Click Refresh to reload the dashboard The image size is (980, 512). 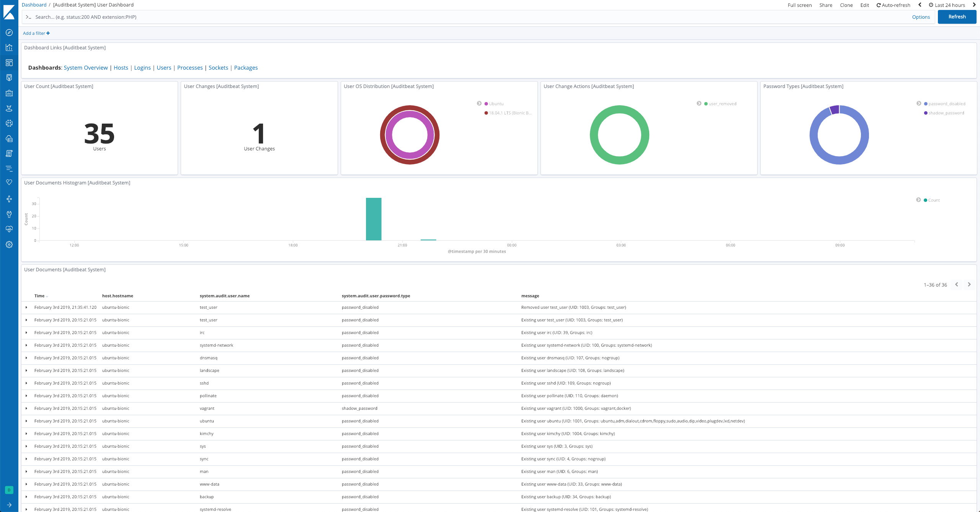pyautogui.click(x=957, y=16)
